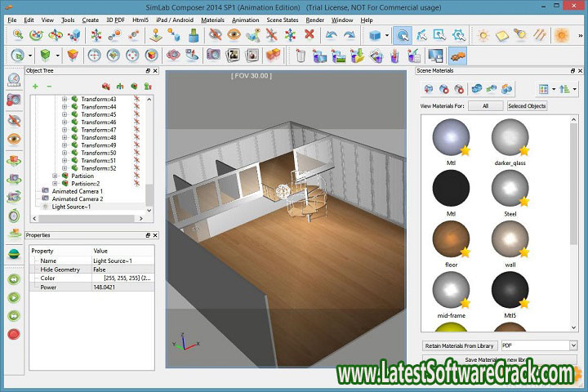This screenshot has height=392, width=588.
Task: Close the Properties panel
Action: click(x=155, y=235)
